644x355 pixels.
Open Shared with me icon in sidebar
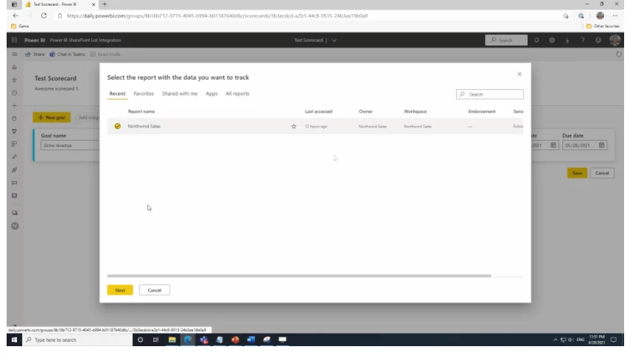pyautogui.click(x=15, y=157)
